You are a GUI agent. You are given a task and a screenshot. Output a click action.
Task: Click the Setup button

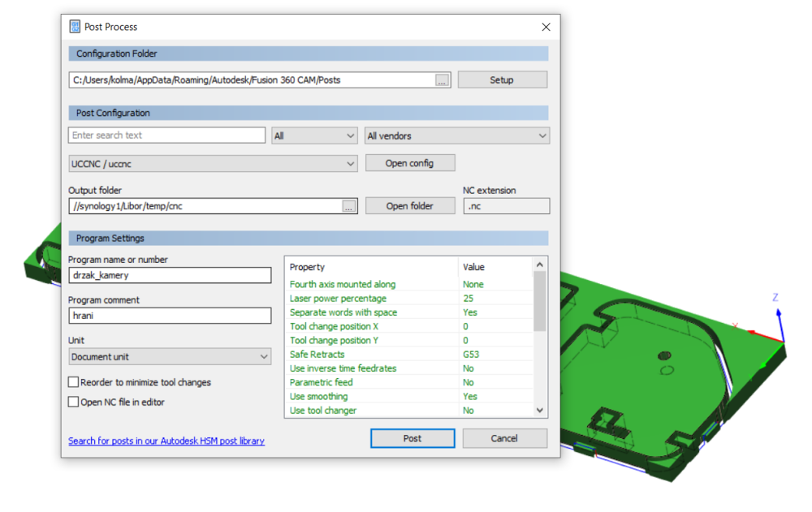502,80
